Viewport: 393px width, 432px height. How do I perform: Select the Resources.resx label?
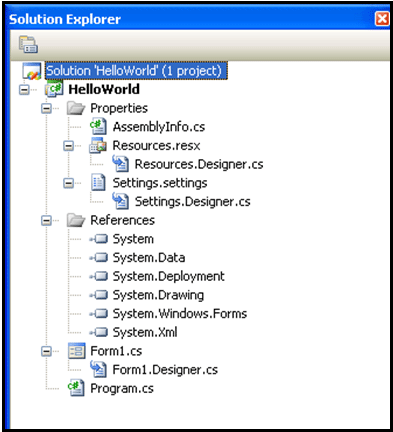156,146
